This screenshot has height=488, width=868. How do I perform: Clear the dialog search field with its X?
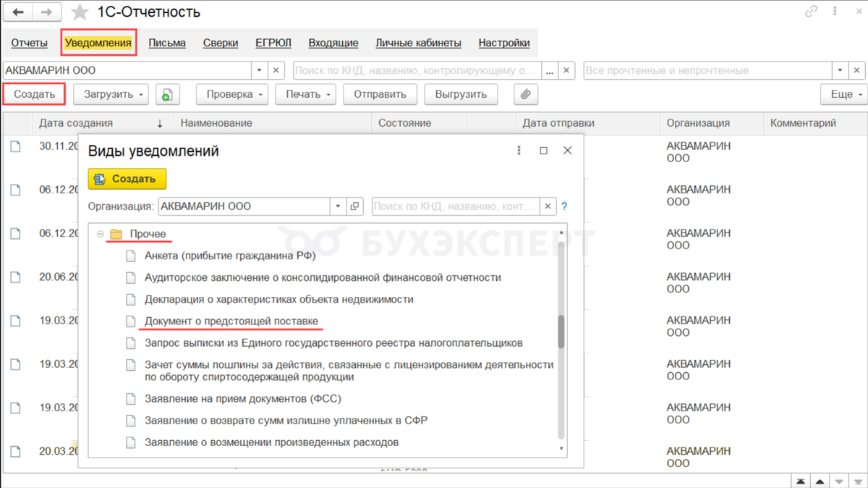pos(548,206)
